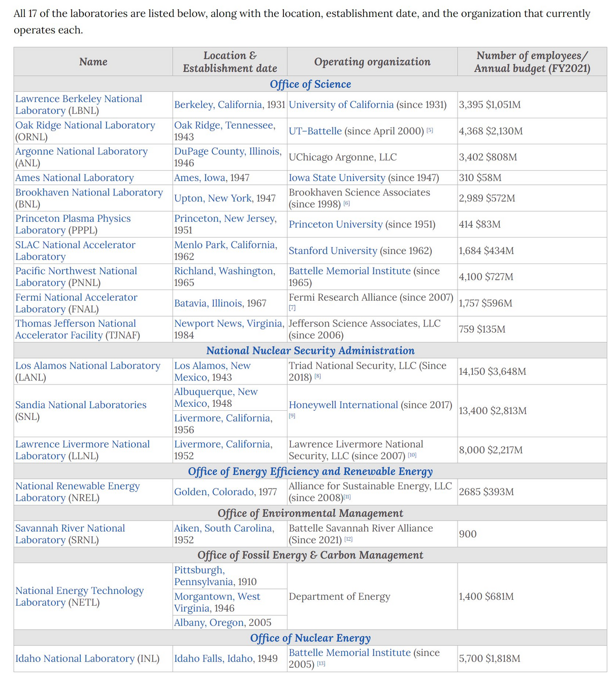Open Lawrence Berkeley National Laboratory link
The width and height of the screenshot is (616, 686).
point(79,105)
